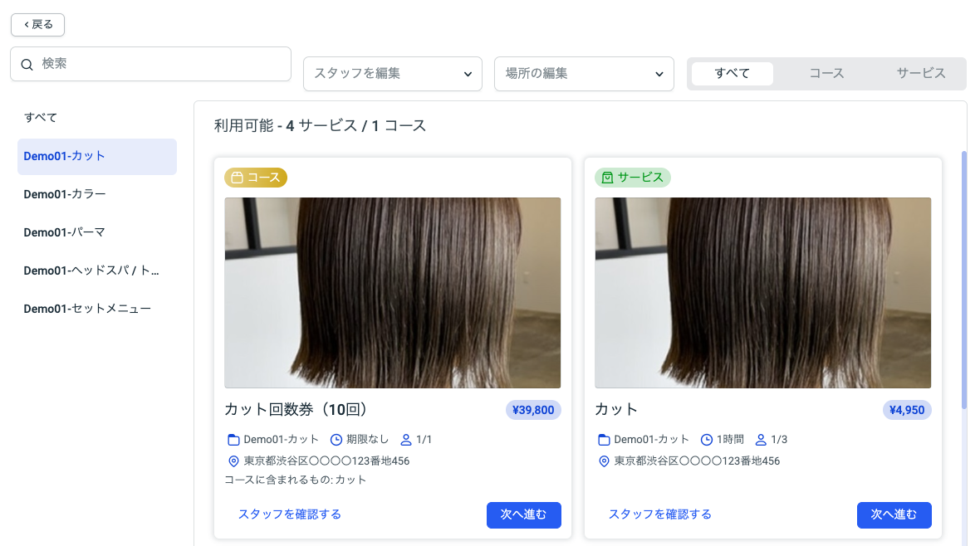Switch filter to コース segment
Screen dimensions: 980x546
pos(826,74)
